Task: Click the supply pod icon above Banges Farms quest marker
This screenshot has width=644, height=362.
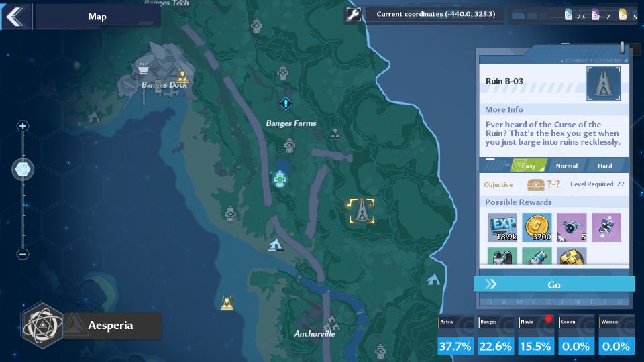Action: pyautogui.click(x=282, y=72)
